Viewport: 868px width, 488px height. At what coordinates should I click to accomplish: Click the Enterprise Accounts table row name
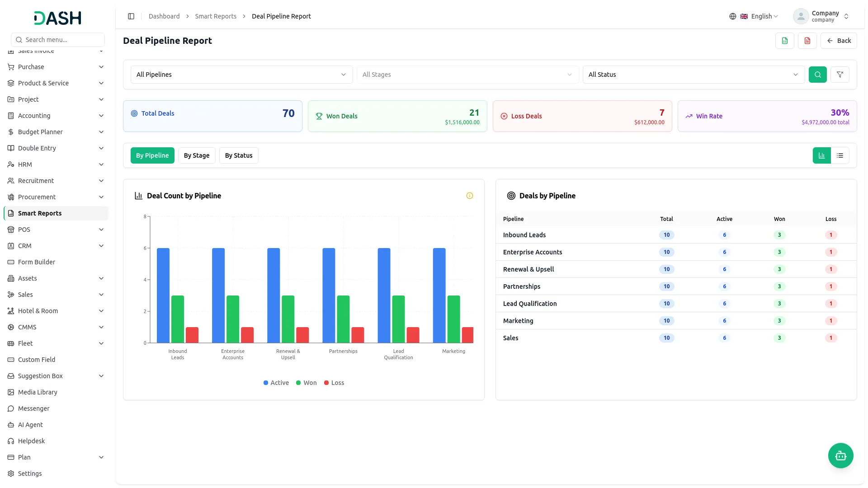pyautogui.click(x=533, y=252)
